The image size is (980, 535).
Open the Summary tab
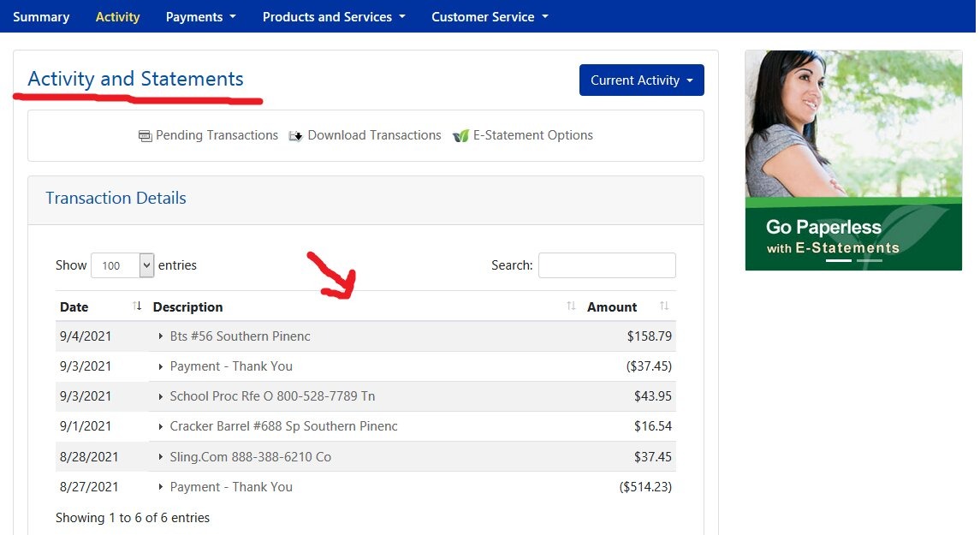[x=41, y=17]
